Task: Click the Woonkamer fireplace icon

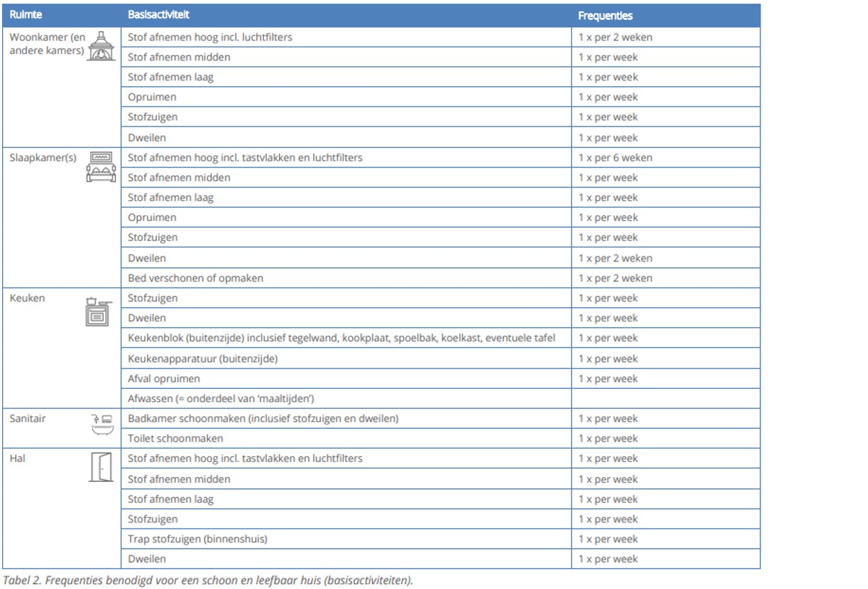Action: pos(101,46)
